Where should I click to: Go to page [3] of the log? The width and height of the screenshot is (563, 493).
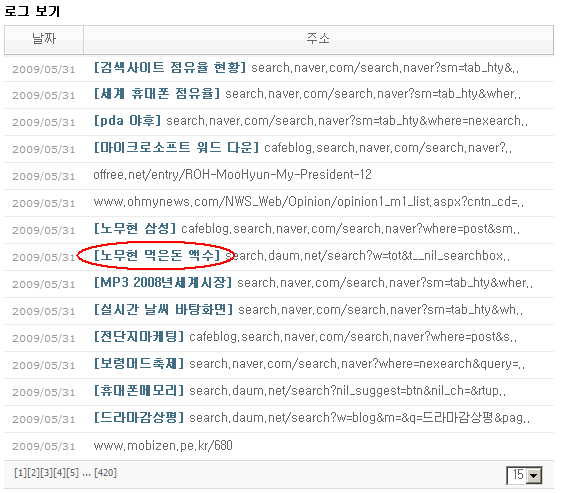(x=46, y=473)
